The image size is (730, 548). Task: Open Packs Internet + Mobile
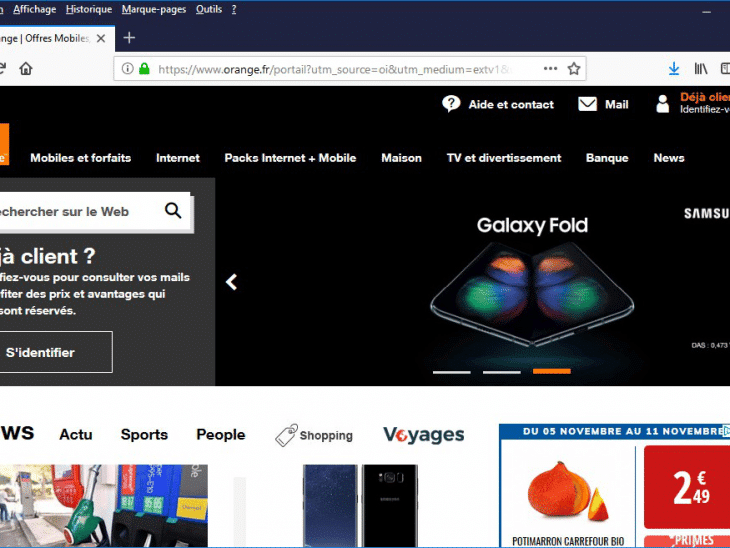pos(290,158)
